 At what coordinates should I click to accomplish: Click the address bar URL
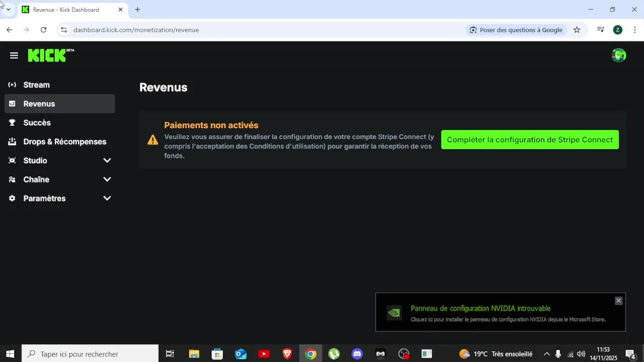click(136, 30)
